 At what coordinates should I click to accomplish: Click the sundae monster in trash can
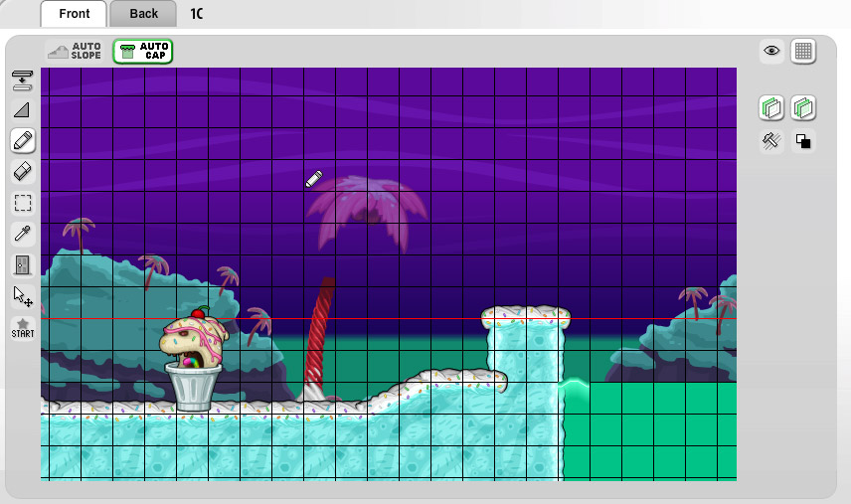(194, 359)
